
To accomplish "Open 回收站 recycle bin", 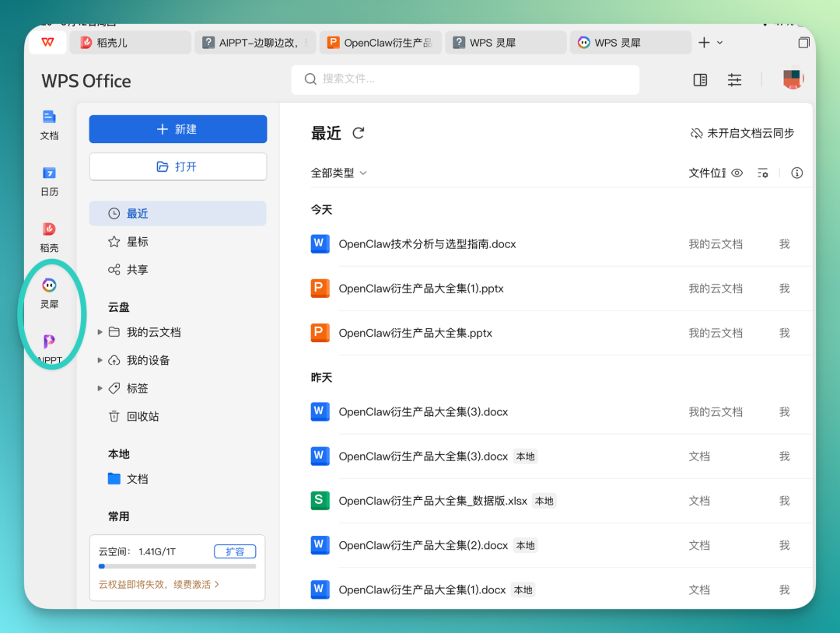I will click(x=178, y=416).
